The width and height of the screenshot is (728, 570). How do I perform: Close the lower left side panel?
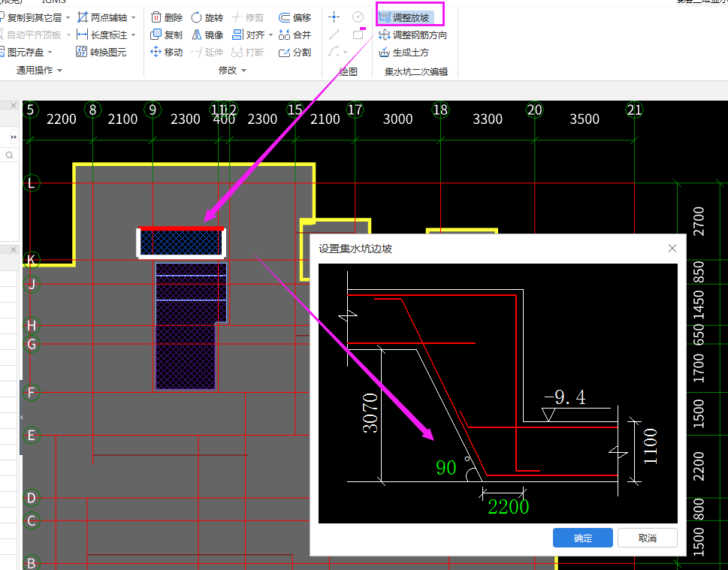coord(14,250)
